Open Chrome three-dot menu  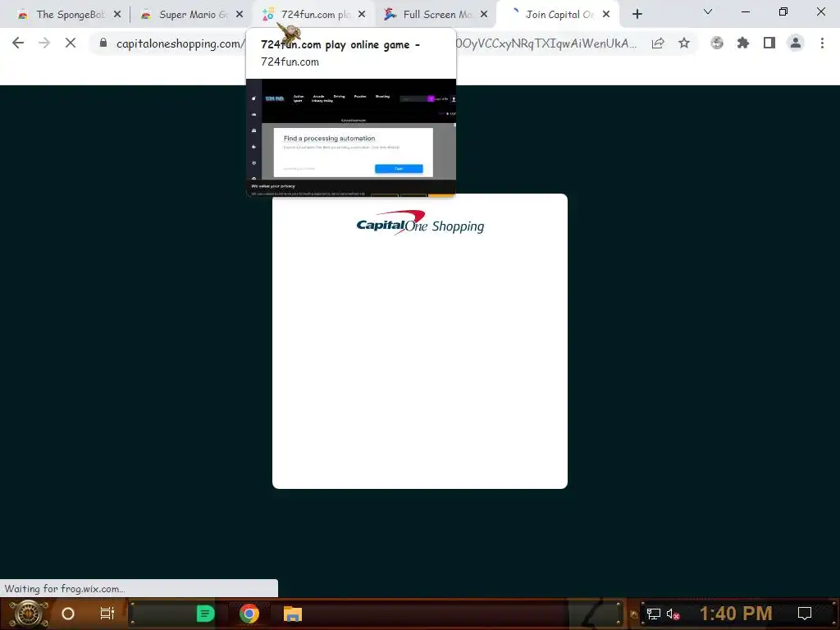coord(822,43)
